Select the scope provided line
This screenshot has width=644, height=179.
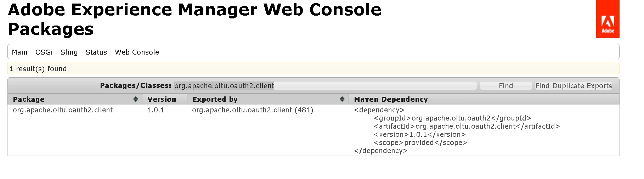click(420, 142)
